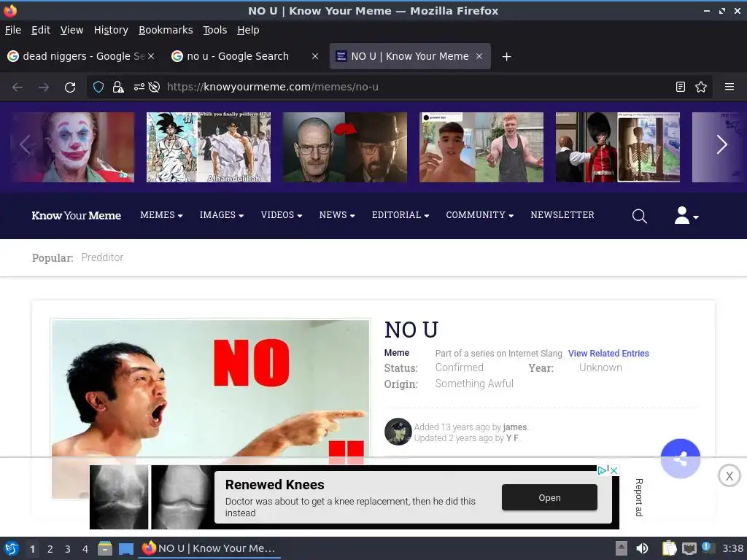747x560 pixels.
Task: Click Report ad text
Action: click(639, 497)
